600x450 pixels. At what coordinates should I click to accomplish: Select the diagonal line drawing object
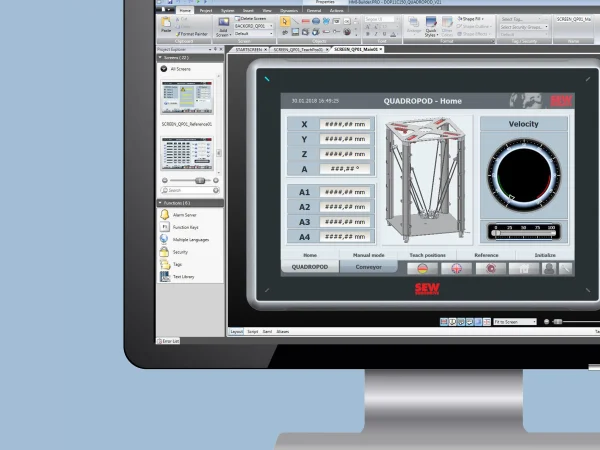tap(295, 21)
